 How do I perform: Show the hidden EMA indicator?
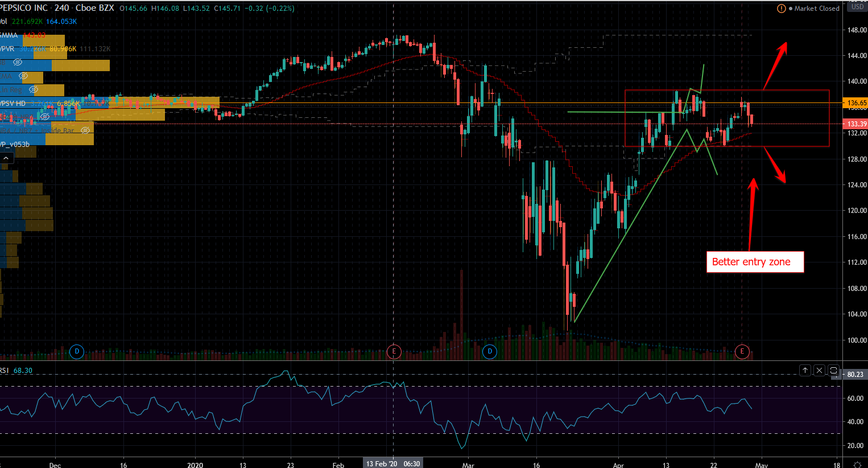coord(23,76)
